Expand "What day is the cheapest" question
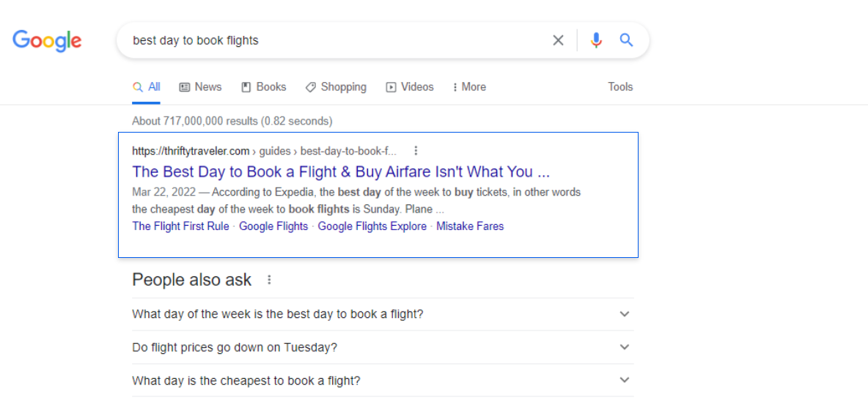The width and height of the screenshot is (868, 403). click(x=624, y=380)
